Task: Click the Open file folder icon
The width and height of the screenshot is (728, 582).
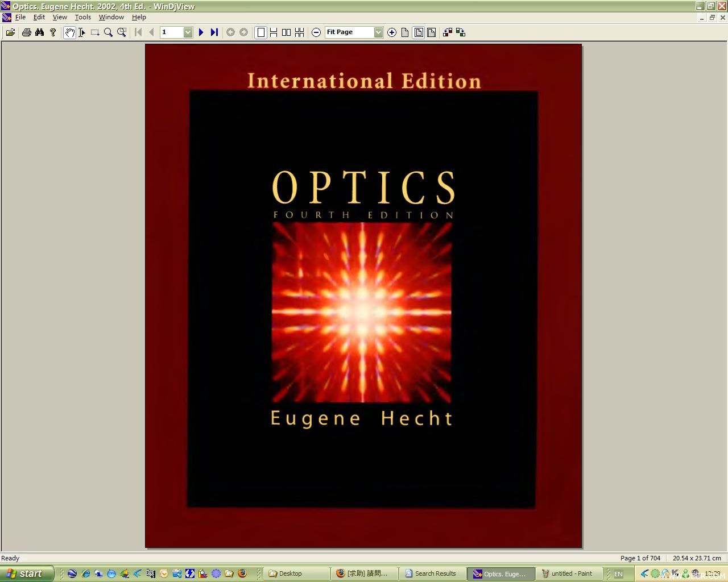Action: pyautogui.click(x=10, y=32)
